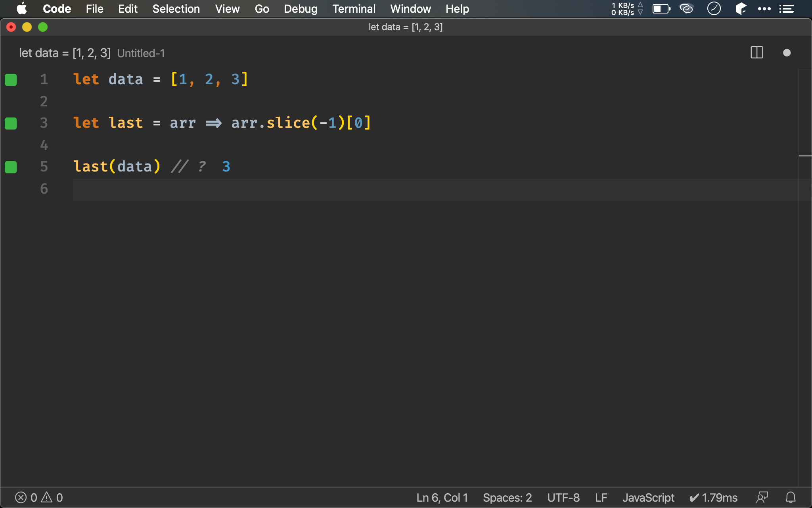Click the yellow minimize window button
This screenshot has width=812, height=508.
click(27, 27)
